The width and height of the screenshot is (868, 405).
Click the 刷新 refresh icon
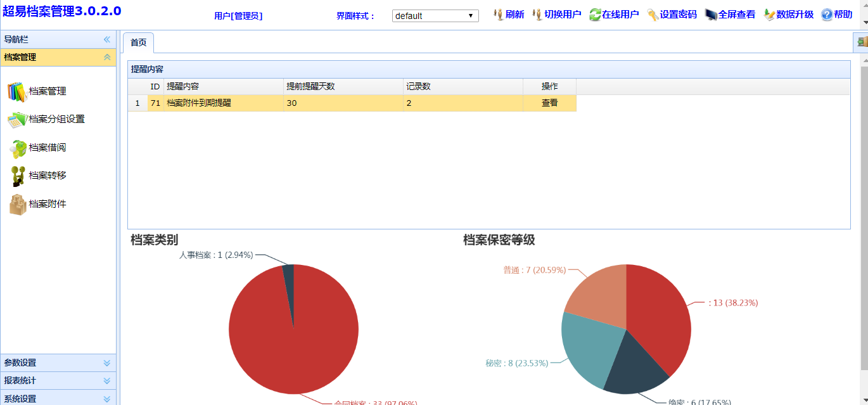tap(499, 15)
